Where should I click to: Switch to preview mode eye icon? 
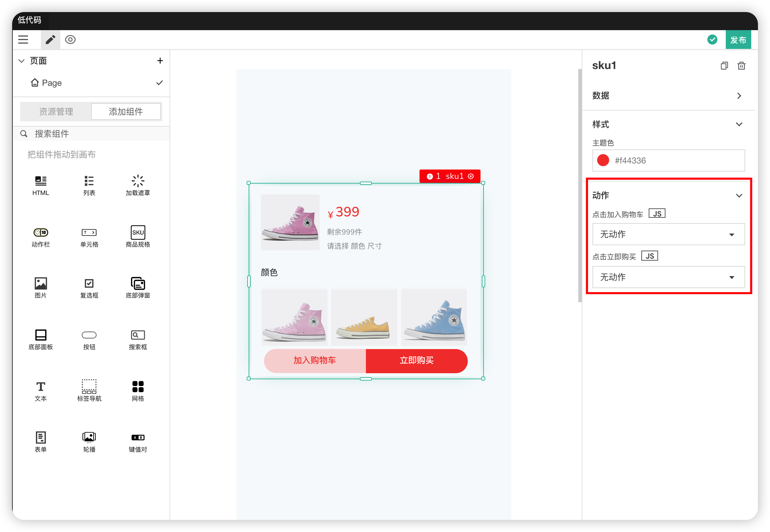point(70,40)
